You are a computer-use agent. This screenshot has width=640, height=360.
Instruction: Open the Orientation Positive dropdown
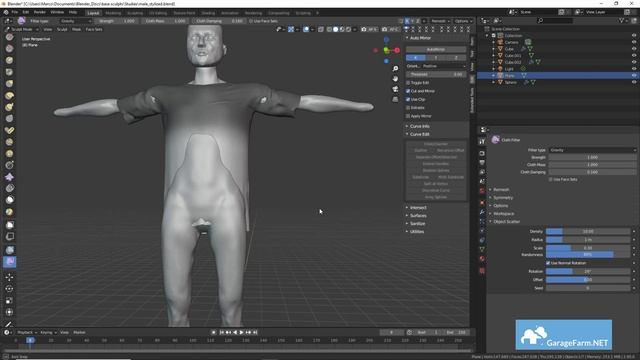444,66
